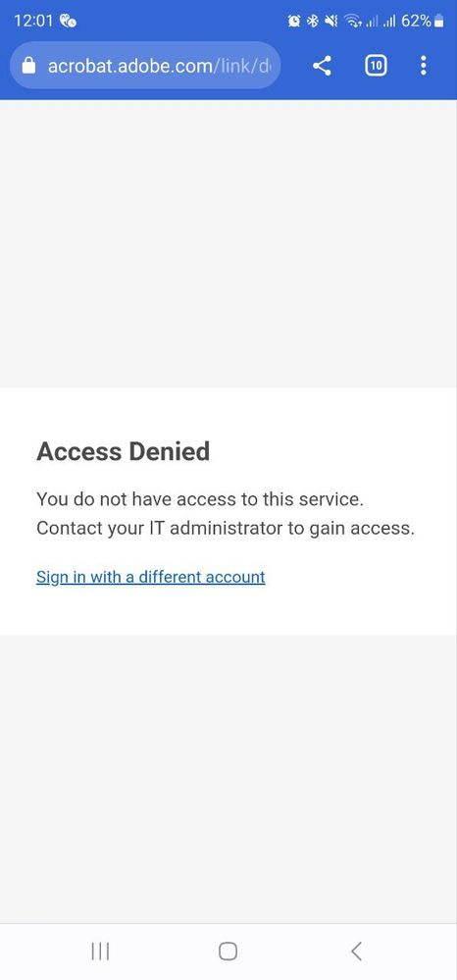
Task: Tap the Android back navigation button
Action: pos(356,952)
